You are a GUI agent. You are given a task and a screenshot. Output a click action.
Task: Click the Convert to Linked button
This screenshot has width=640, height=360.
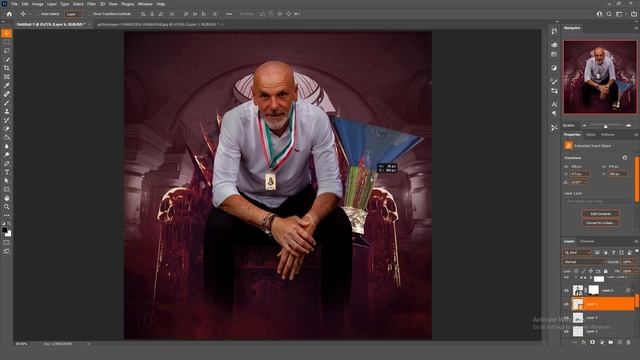[600, 223]
